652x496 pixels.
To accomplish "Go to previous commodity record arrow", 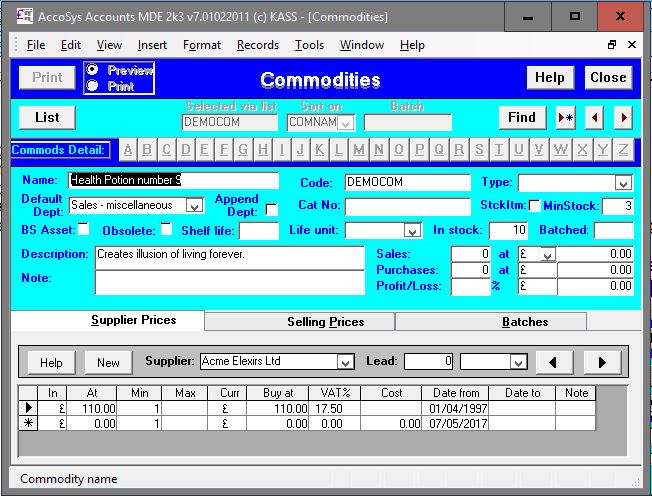I will pos(594,118).
